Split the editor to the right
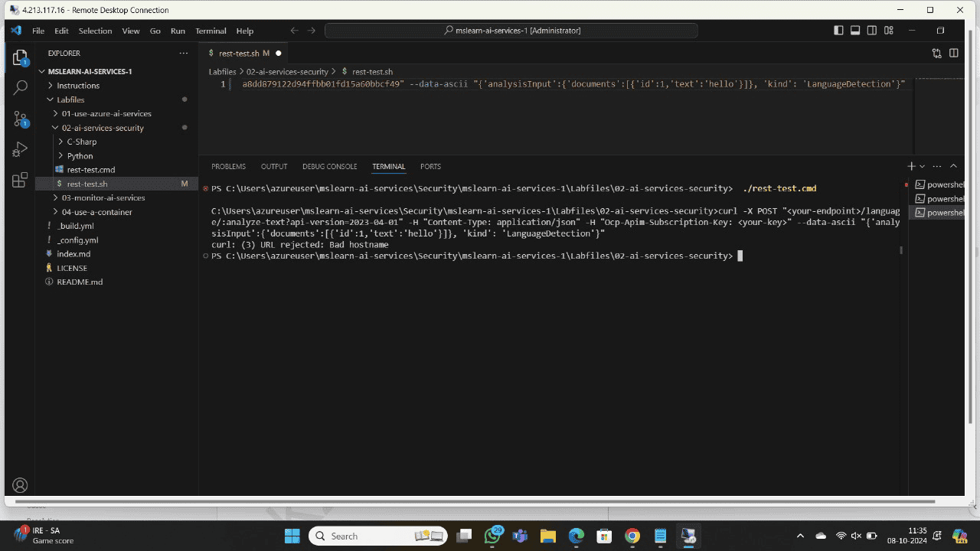The width and height of the screenshot is (980, 551). click(954, 54)
